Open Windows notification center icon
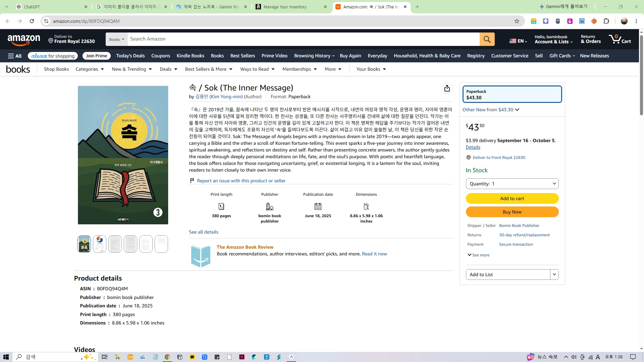This screenshot has width=644, height=362. (x=633, y=357)
